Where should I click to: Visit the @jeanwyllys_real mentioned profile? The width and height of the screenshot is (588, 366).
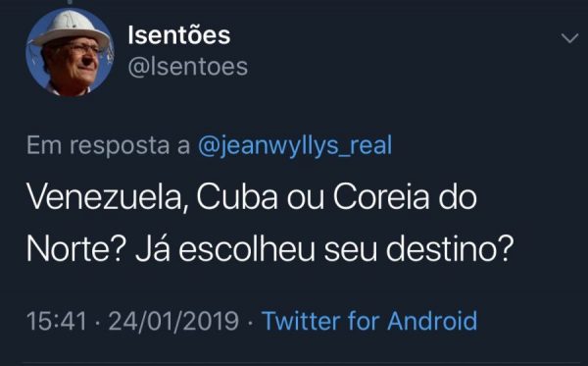pos(295,145)
